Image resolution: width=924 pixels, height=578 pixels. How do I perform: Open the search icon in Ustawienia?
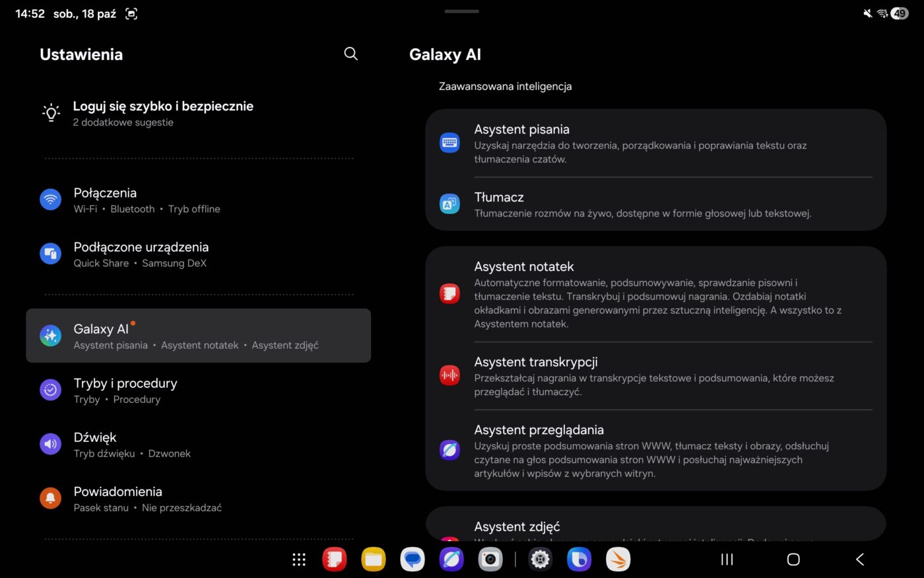tap(350, 54)
